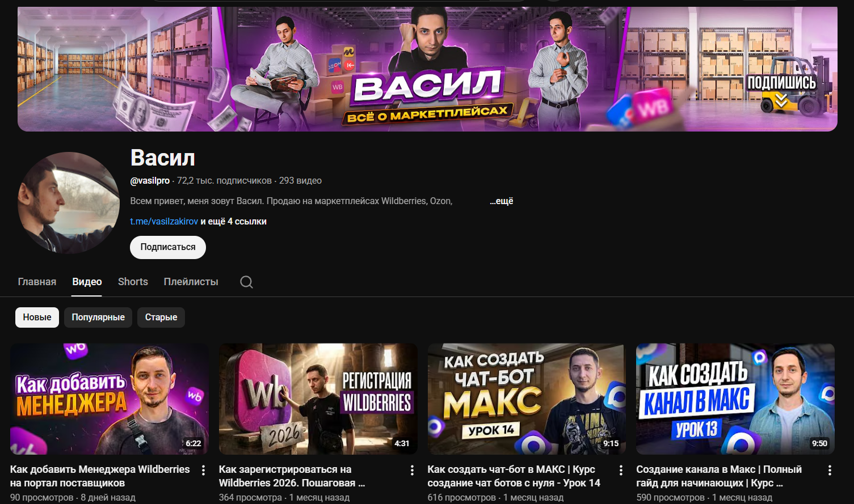Open the Shorts tab
The height and width of the screenshot is (504, 854).
(x=133, y=282)
